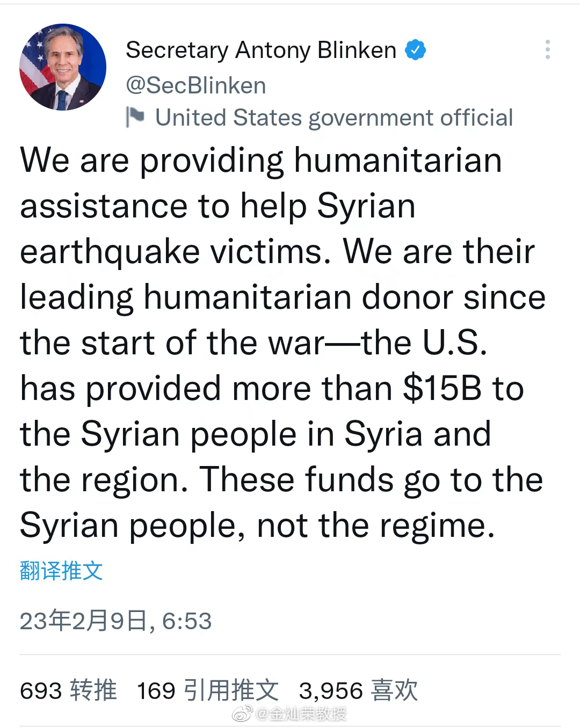This screenshot has height=728, width=580.
Task: Click the @SecBlinken handle
Action: pyautogui.click(x=196, y=85)
